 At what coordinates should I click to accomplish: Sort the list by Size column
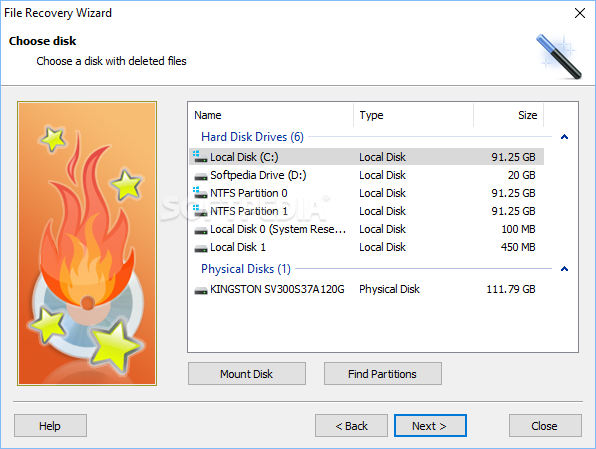(509, 115)
